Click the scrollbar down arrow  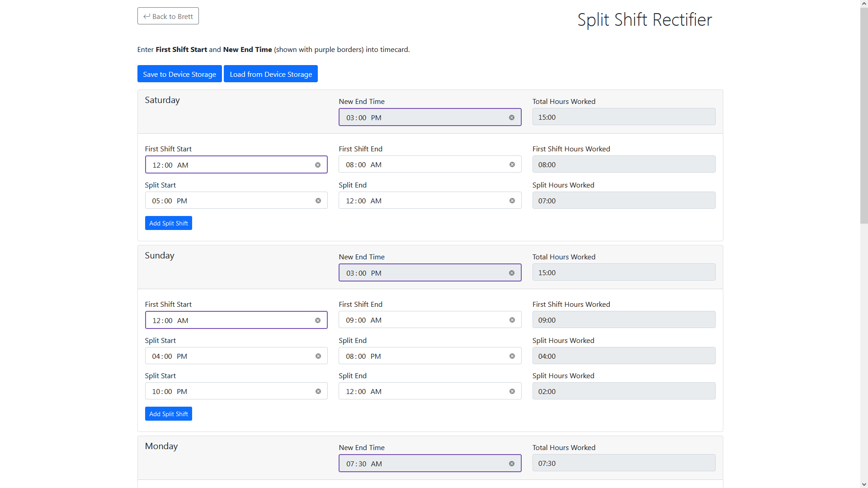(864, 484)
